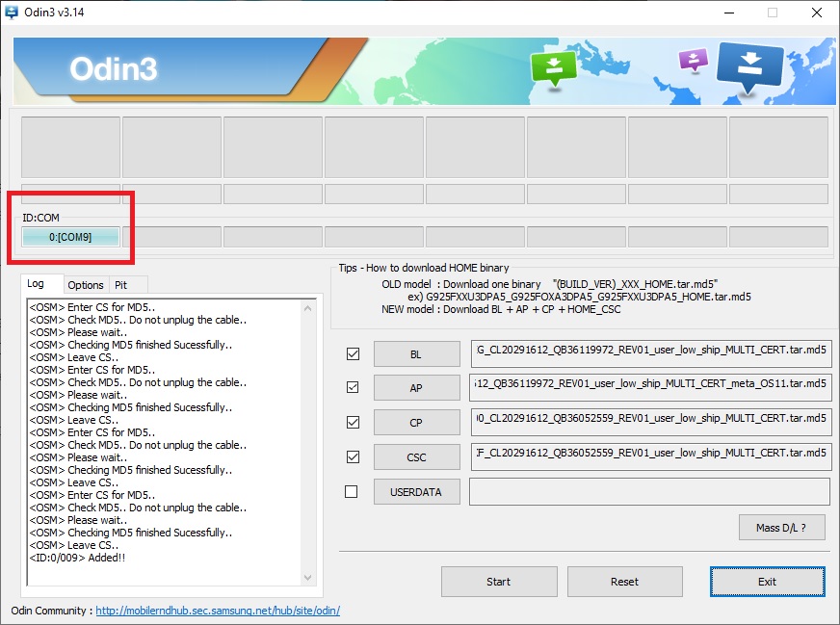Toggle the CSC file checkbox
This screenshot has width=840, height=625.
[353, 456]
